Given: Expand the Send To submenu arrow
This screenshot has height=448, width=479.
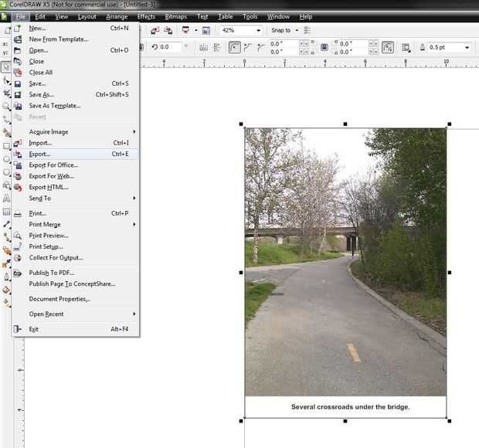Looking at the screenshot, I should (134, 198).
